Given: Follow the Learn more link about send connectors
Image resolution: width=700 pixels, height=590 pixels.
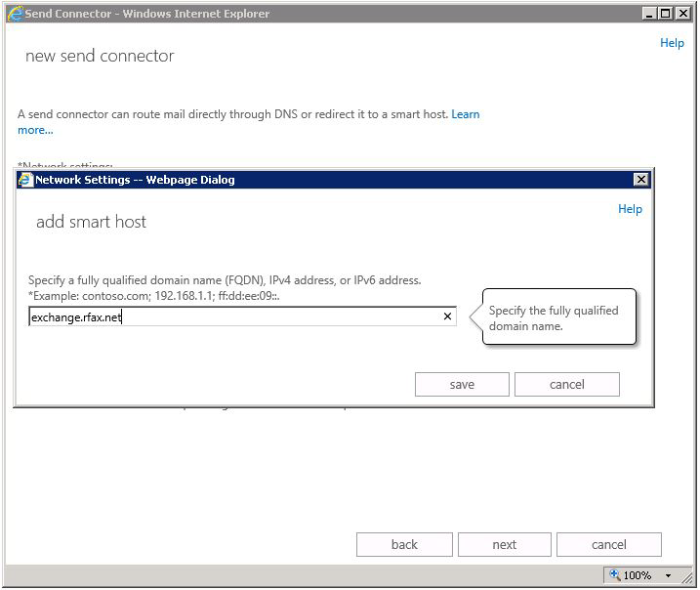Looking at the screenshot, I should 465,114.
